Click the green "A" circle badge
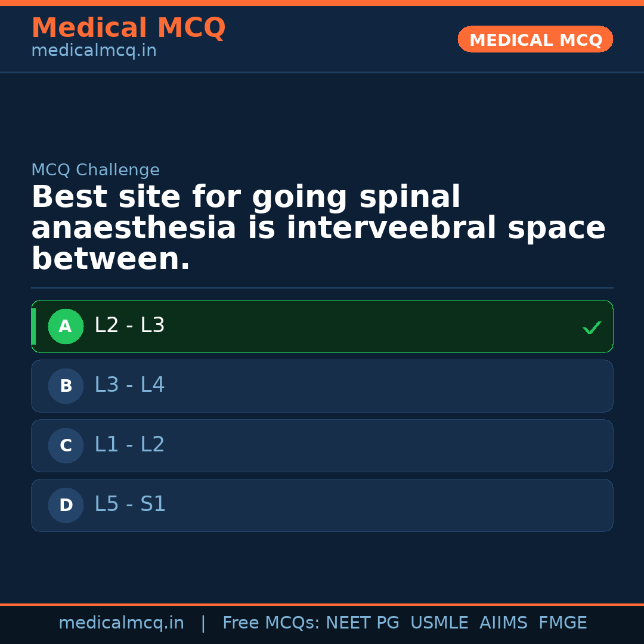This screenshot has width=644, height=644. point(66,327)
